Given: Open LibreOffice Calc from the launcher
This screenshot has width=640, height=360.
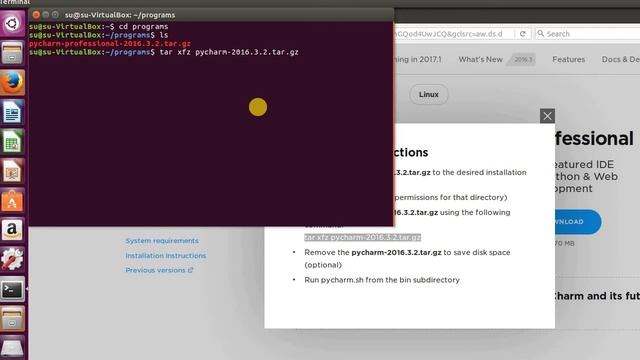Looking at the screenshot, I should (x=12, y=142).
